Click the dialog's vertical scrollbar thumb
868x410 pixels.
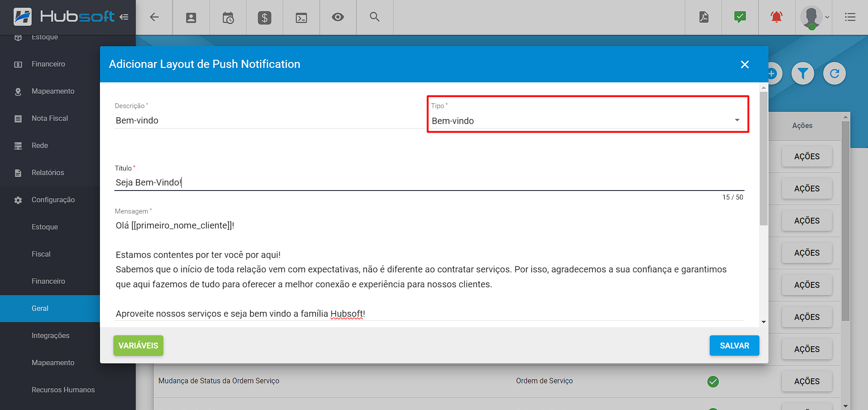tap(764, 158)
